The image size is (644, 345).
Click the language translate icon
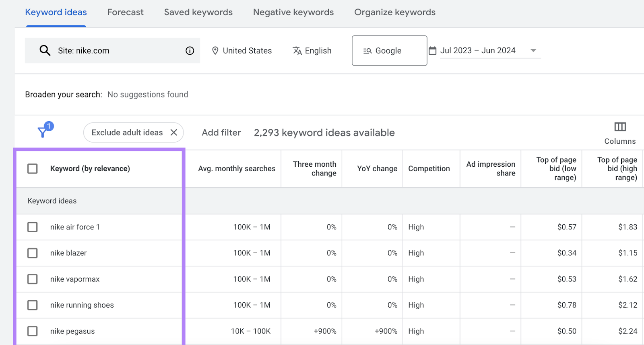point(297,51)
